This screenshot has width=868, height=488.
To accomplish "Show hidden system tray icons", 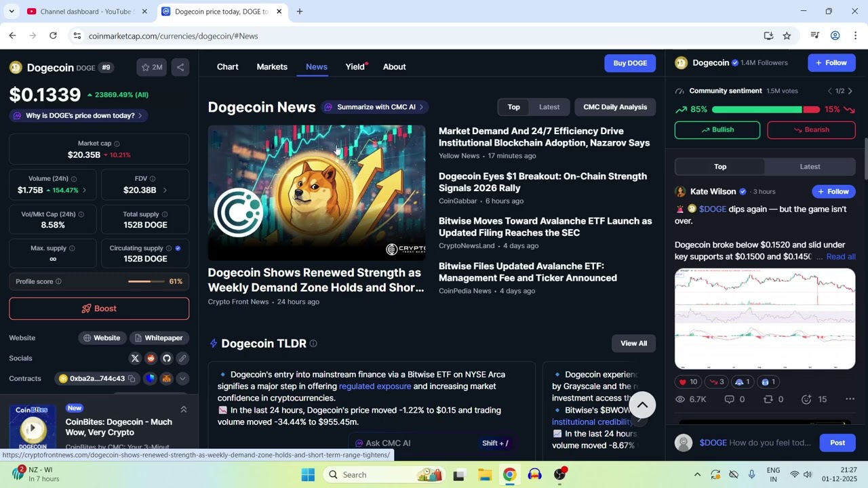I will tap(697, 474).
